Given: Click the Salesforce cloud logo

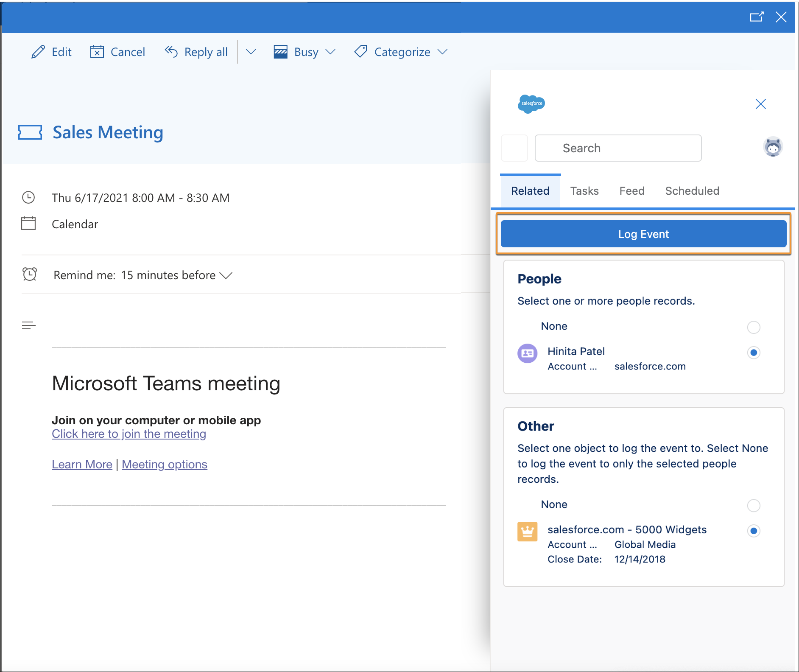Looking at the screenshot, I should click(531, 104).
